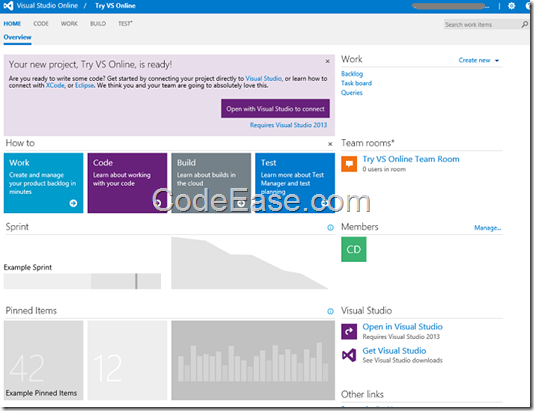Open the BUILD menu
The image size is (534, 411).
[x=98, y=23]
